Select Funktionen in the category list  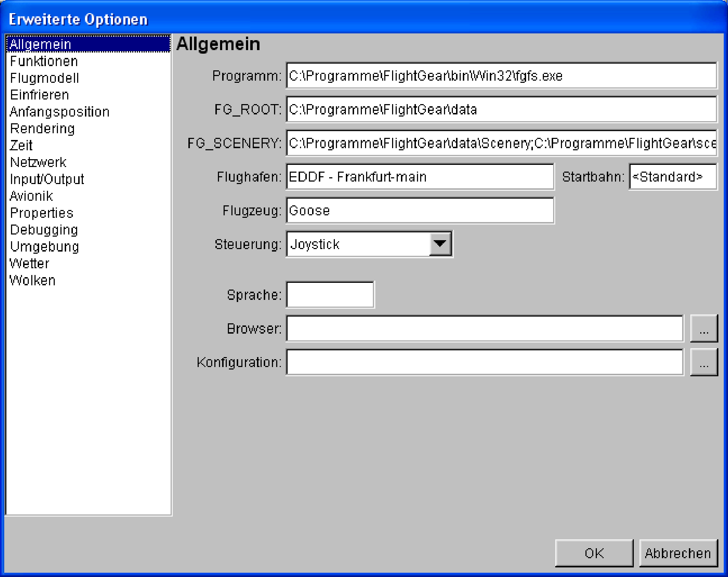44,61
